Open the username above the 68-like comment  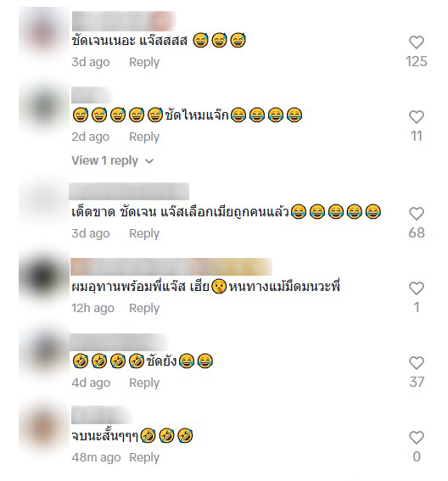pyautogui.click(x=129, y=192)
